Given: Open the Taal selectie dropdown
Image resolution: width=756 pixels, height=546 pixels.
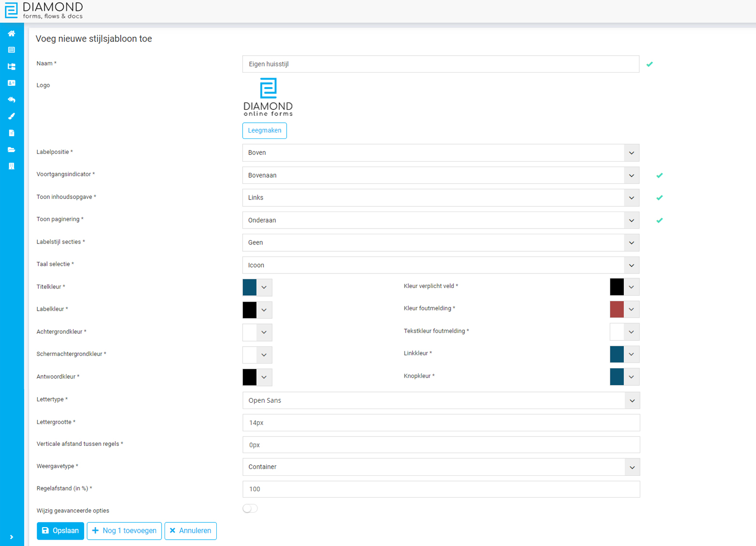Looking at the screenshot, I should 440,265.
